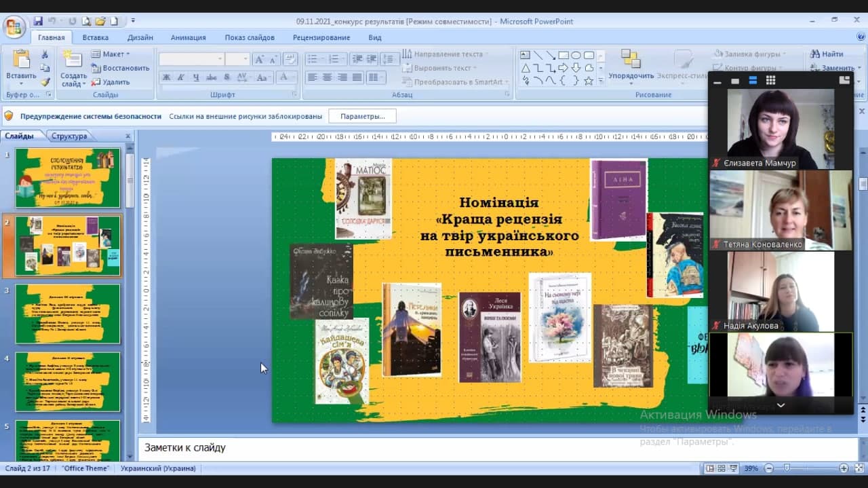This screenshot has width=868, height=488.
Task: Open the Вставка ribbon tab
Action: (x=96, y=37)
